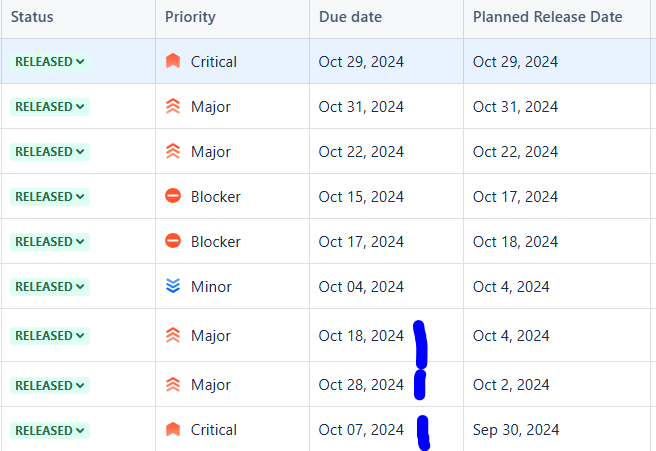Sort by the Status column header
Viewport: 656px width, 451px height.
coord(32,17)
